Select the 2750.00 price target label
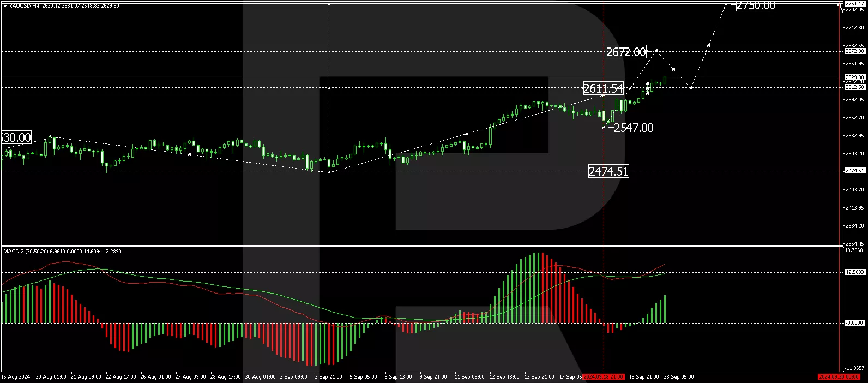Viewport: 868px width, 383px height. coord(755,6)
